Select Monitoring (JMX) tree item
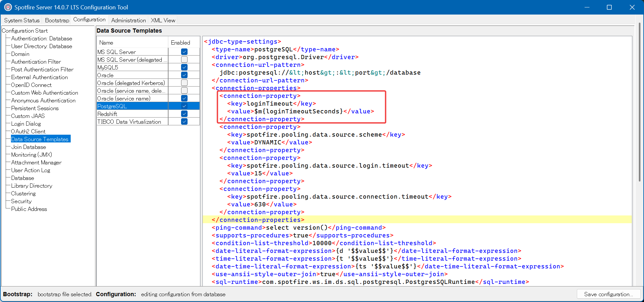This screenshot has width=644, height=302. click(32, 155)
